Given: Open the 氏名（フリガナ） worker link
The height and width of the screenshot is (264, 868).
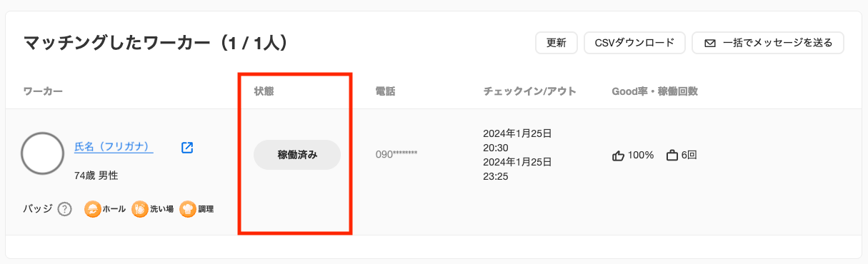Looking at the screenshot, I should click(114, 147).
